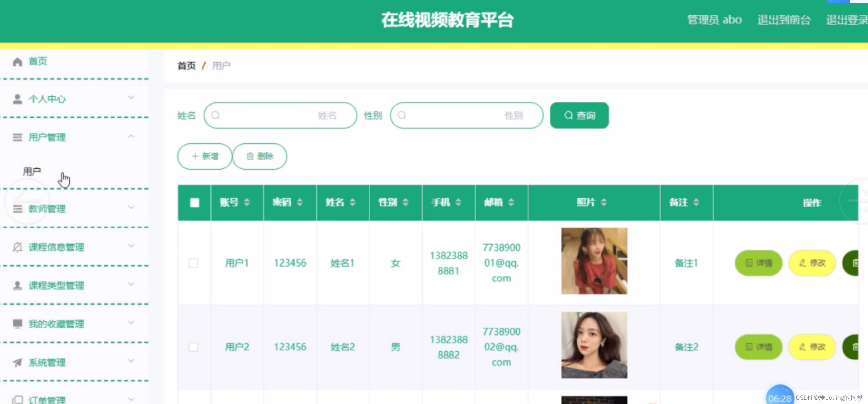
Task: Click 退出登录 in header
Action: click(847, 20)
